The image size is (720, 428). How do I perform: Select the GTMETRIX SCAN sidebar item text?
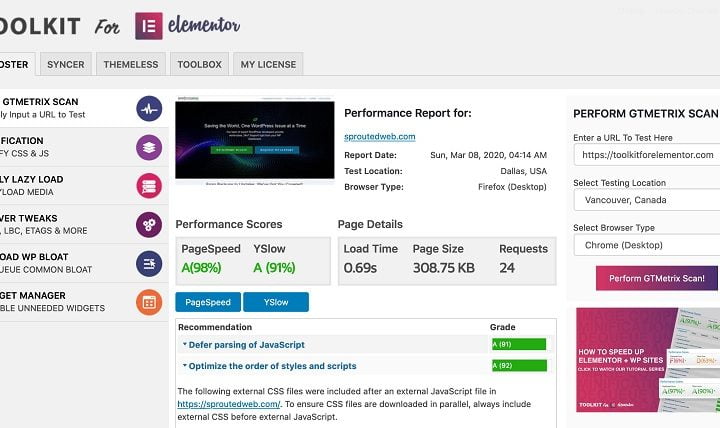tap(40, 102)
